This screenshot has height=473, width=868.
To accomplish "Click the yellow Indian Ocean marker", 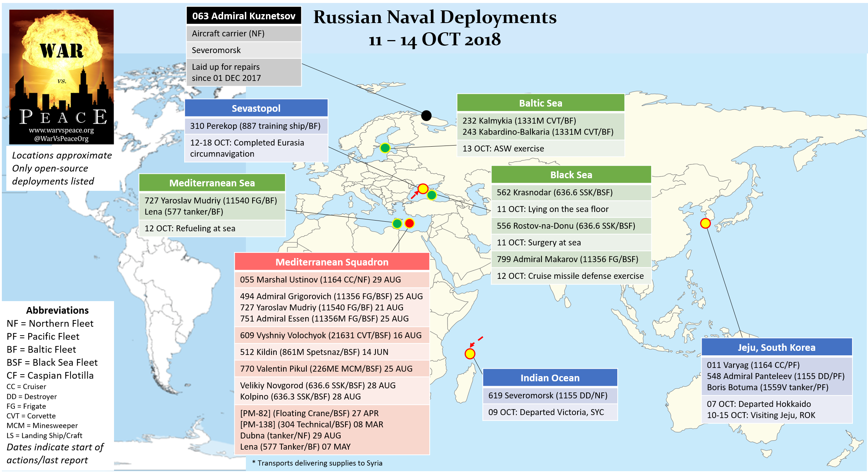I will pyautogui.click(x=470, y=353).
